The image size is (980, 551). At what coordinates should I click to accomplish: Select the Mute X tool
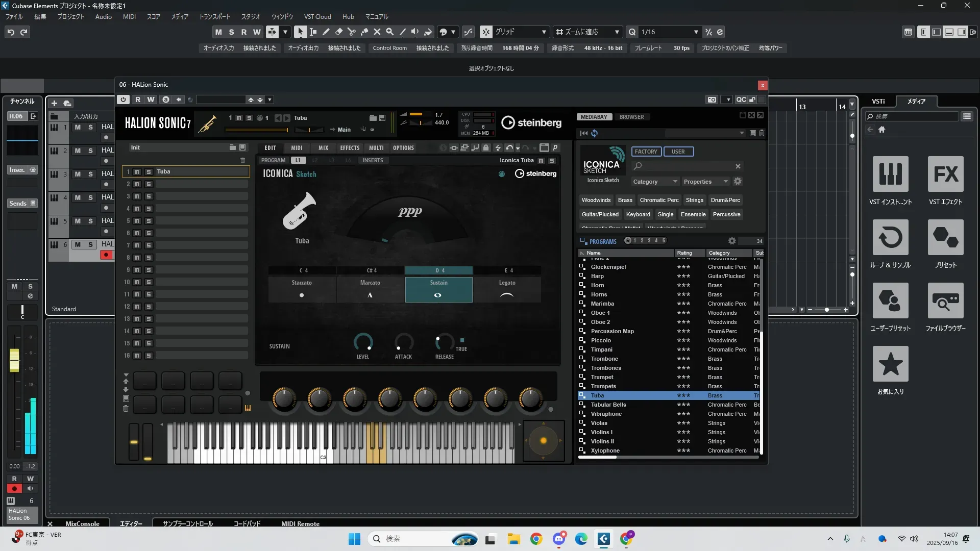point(377,32)
